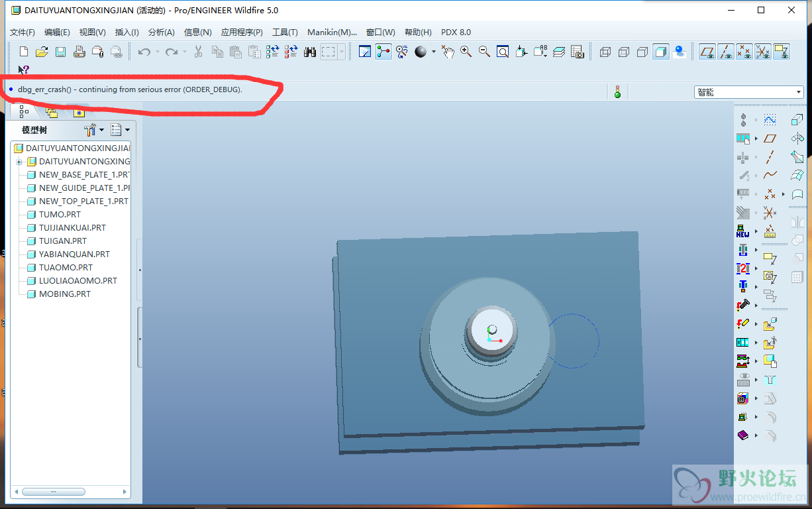Viewport: 812px width, 509px height.
Task: Open the shading sphere dropdown arrow
Action: pos(434,52)
